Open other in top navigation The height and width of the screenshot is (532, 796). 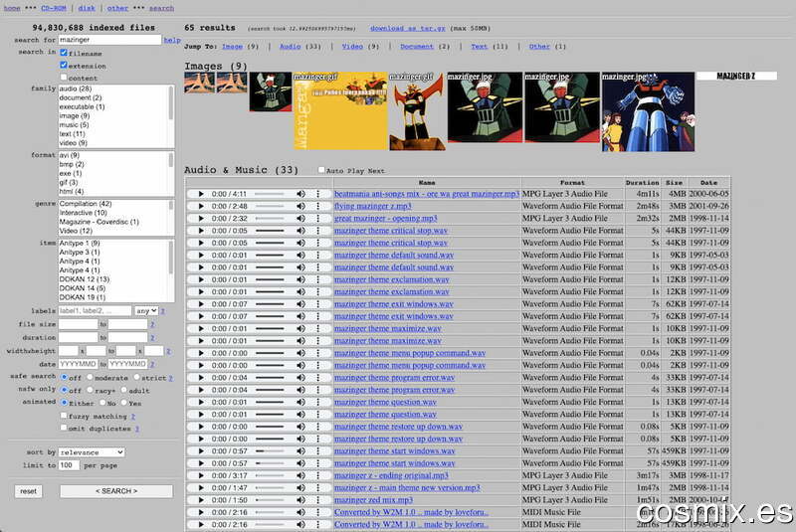(117, 8)
